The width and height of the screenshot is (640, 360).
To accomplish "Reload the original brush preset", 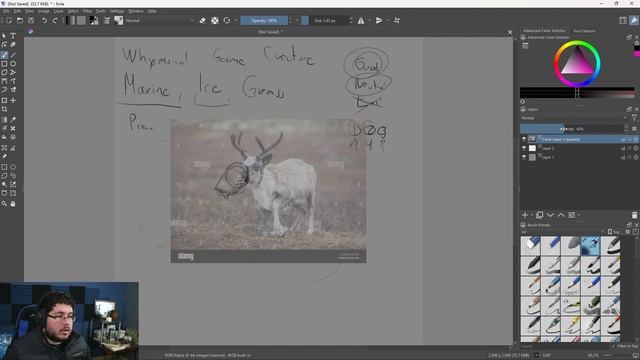I will pyautogui.click(x=227, y=20).
